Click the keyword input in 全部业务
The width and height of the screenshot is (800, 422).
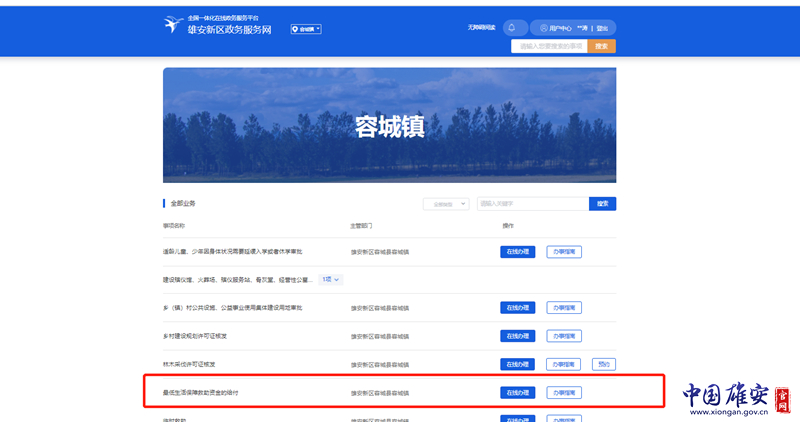tap(532, 204)
